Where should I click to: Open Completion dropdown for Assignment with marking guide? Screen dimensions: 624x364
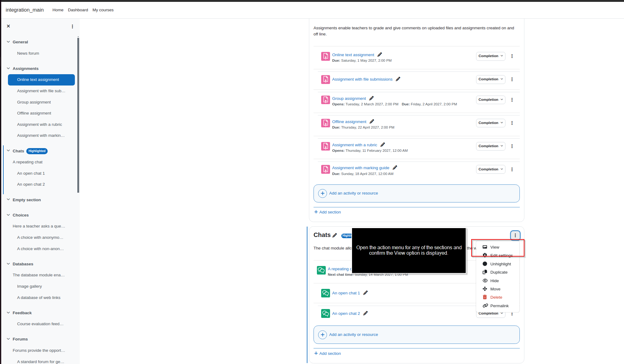[x=490, y=169]
